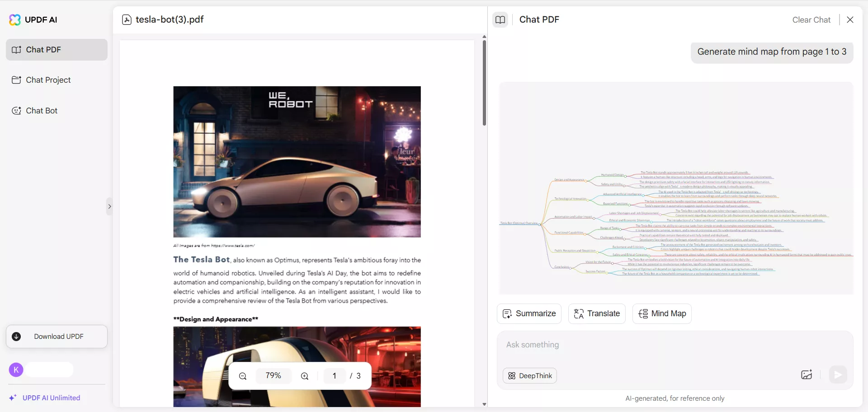Open the Chat PDF sidebar tab
This screenshot has width=868, height=412.
click(57, 50)
